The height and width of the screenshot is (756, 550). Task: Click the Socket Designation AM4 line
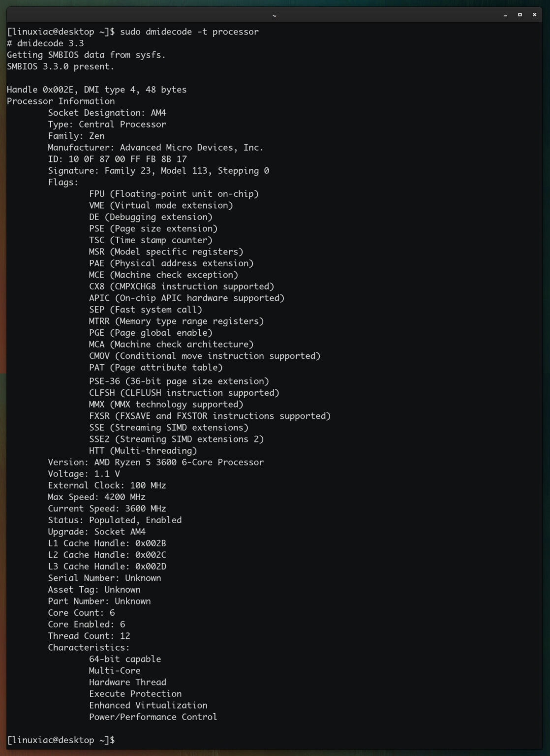(107, 113)
